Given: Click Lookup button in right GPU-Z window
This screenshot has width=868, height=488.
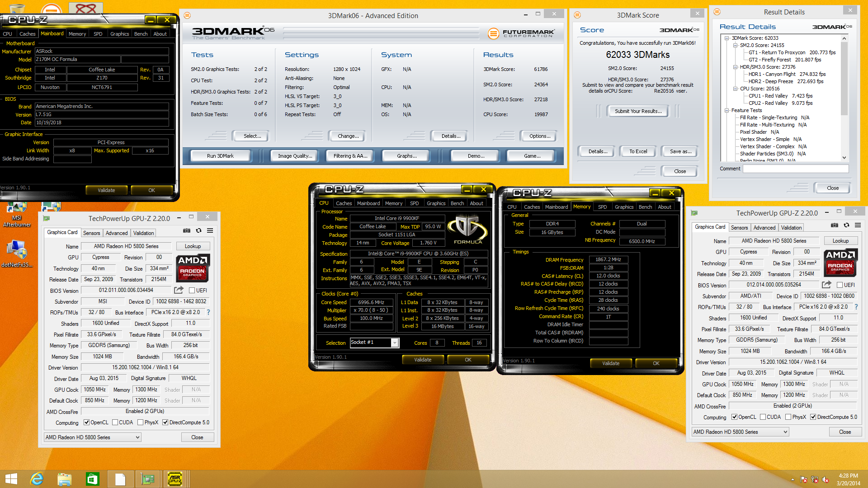Looking at the screenshot, I should 840,241.
